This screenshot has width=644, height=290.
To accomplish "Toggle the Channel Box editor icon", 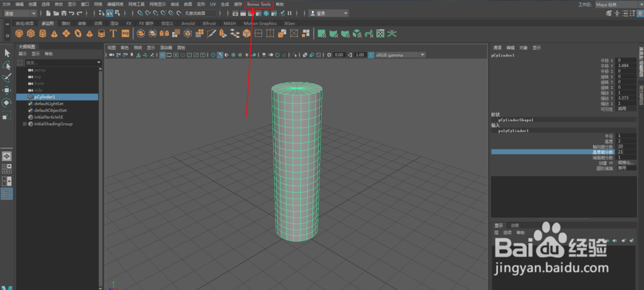I will point(639,14).
